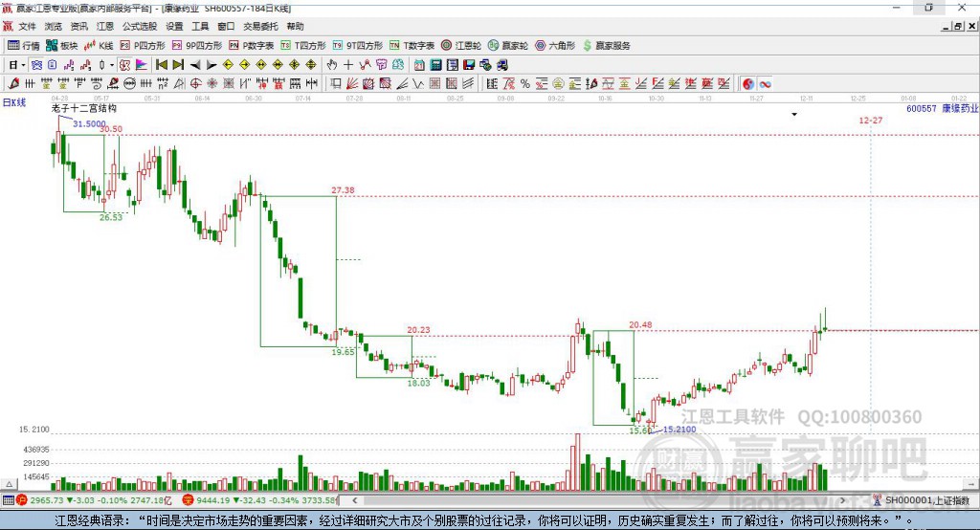Click the first yellow diamond arrow icon
The image size is (980, 530).
[x=228, y=64]
